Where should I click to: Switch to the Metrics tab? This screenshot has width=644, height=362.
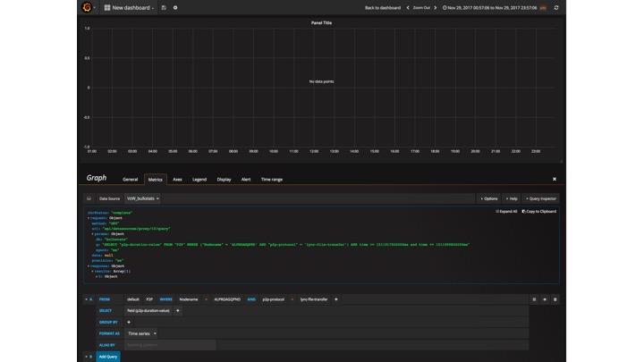[x=156, y=180]
